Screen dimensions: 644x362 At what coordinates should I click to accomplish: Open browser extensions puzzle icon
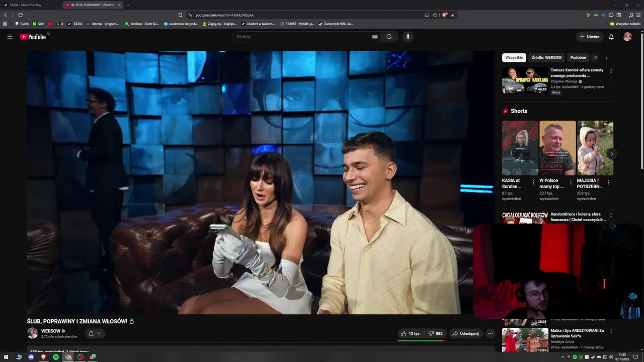tap(611, 15)
